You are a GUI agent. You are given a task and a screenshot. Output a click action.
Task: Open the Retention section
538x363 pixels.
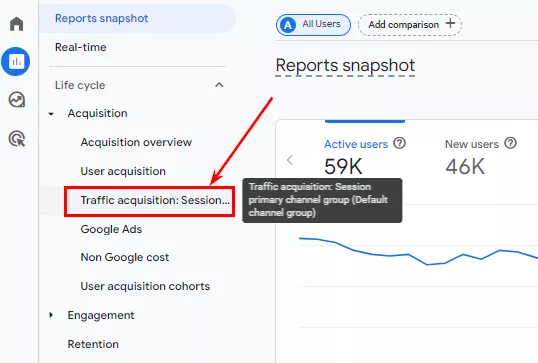pyautogui.click(x=93, y=344)
